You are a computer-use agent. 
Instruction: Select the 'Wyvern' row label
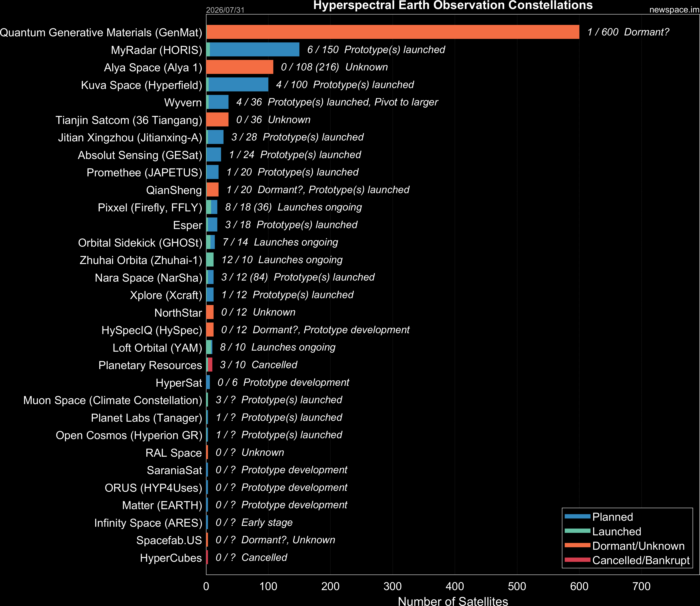(183, 102)
